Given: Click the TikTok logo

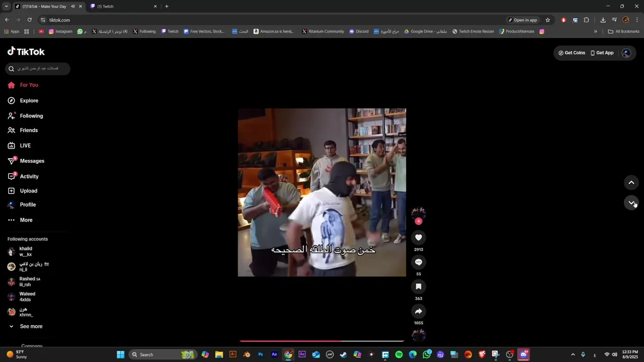Looking at the screenshot, I should [26, 52].
